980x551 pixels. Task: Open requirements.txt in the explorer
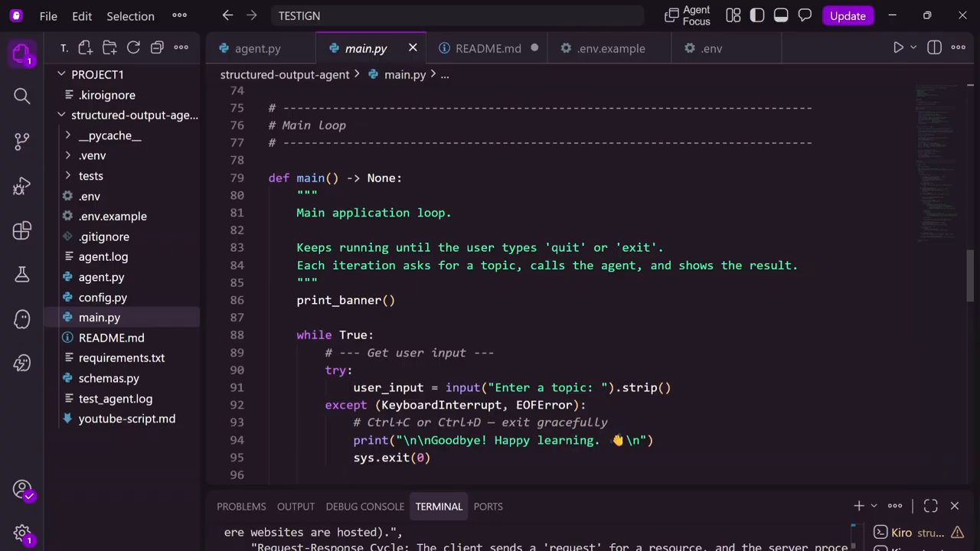tap(122, 358)
